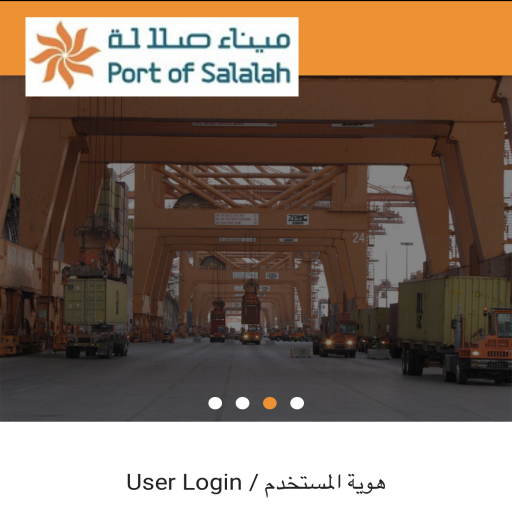Image resolution: width=512 pixels, height=512 pixels.
Task: Click the large yellow container at right
Action: 455,311
